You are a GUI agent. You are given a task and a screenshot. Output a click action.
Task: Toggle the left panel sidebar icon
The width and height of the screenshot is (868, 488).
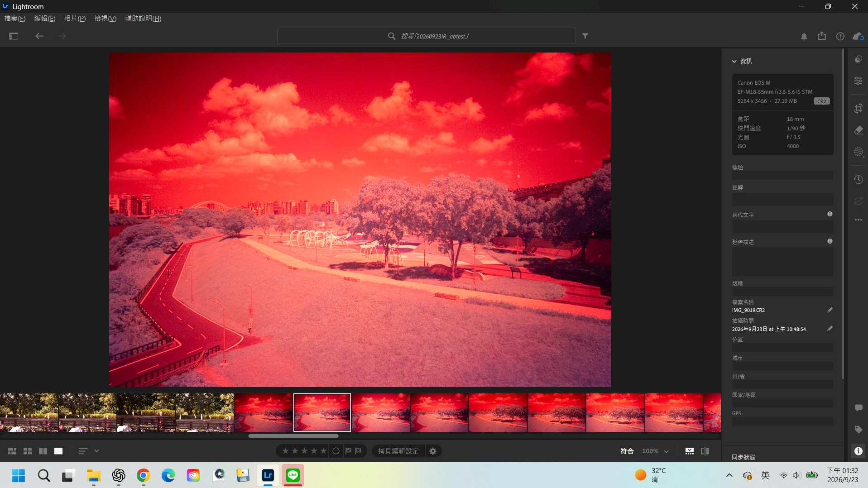pos(14,36)
